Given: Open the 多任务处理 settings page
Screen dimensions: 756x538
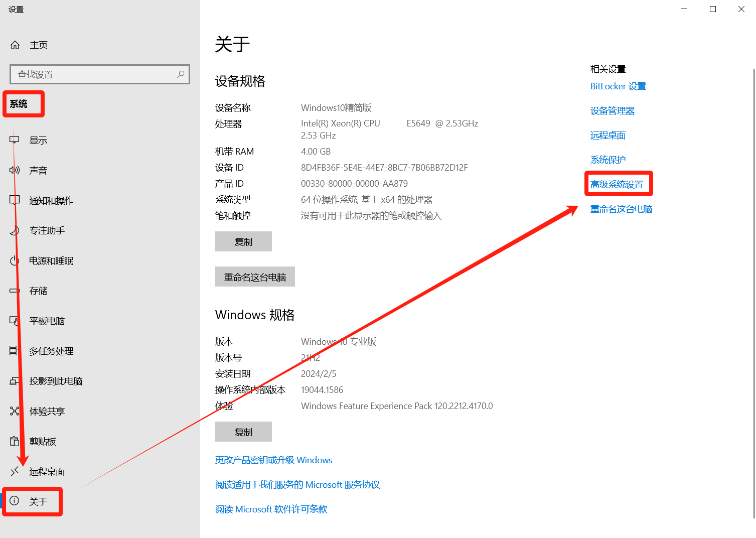Looking at the screenshot, I should (51, 351).
